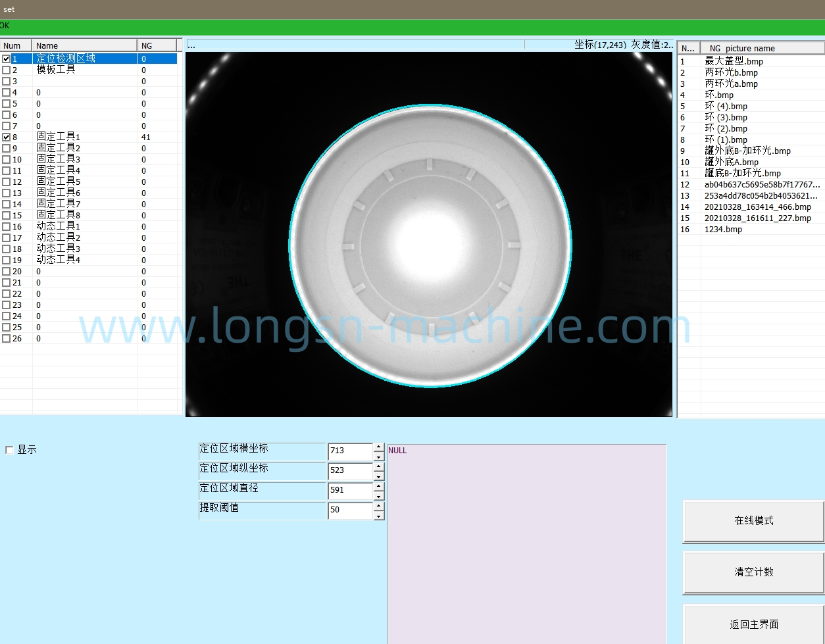Sort by the NG column header
Image resolution: width=825 pixels, height=644 pixels.
[157, 45]
